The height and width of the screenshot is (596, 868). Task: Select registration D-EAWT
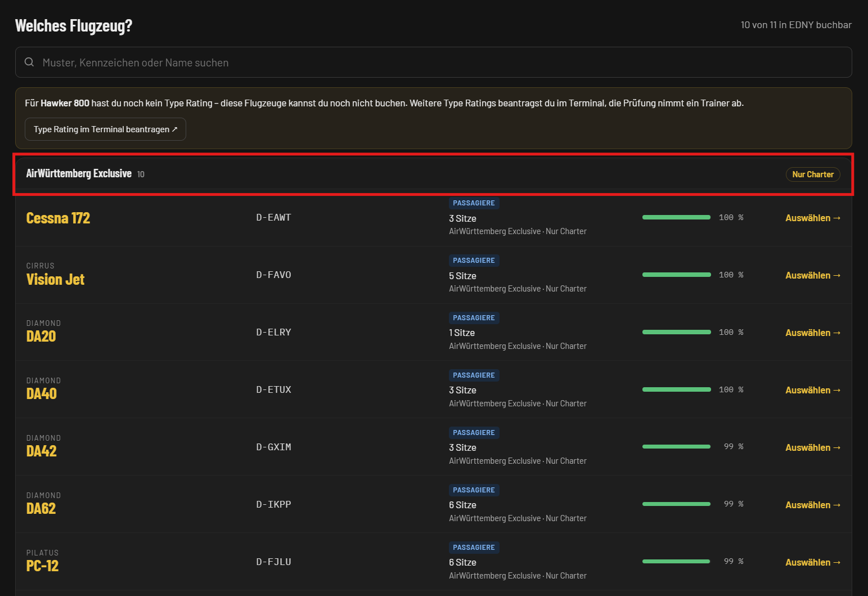(273, 217)
